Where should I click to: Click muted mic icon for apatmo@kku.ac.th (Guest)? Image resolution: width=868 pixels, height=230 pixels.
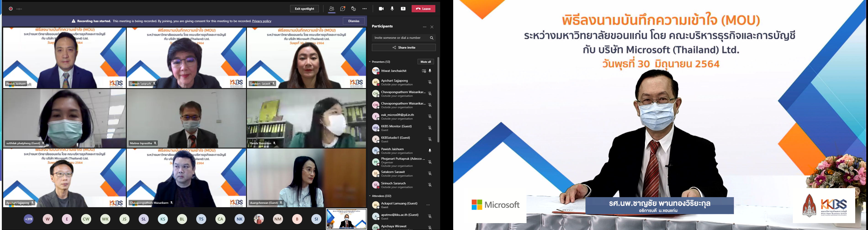coord(430,217)
